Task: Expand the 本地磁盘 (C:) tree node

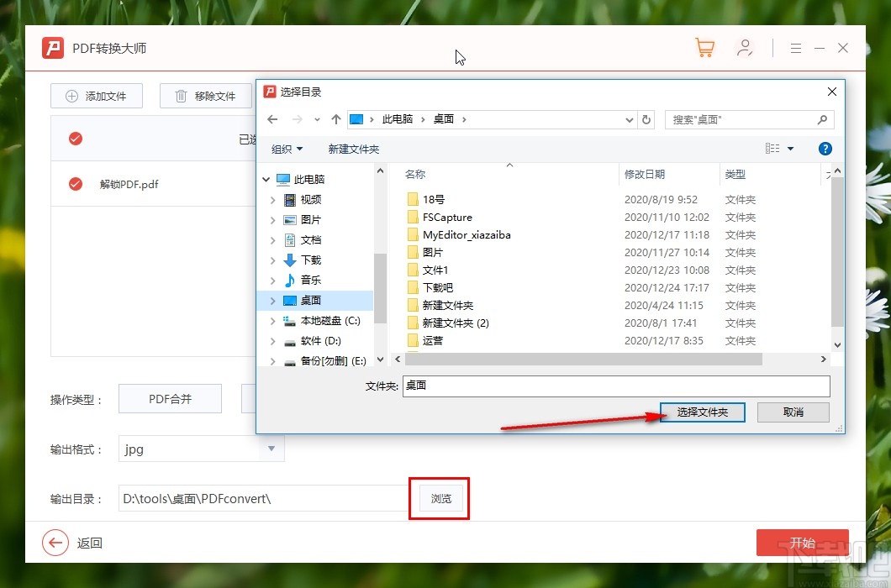Action: pyautogui.click(x=272, y=319)
